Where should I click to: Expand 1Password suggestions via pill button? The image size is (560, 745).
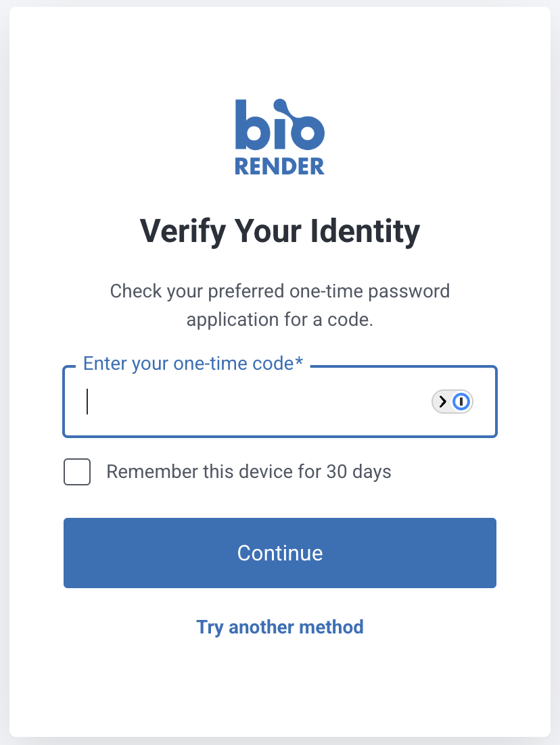click(x=452, y=402)
